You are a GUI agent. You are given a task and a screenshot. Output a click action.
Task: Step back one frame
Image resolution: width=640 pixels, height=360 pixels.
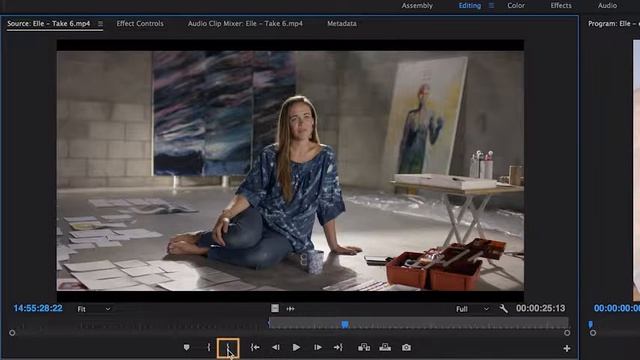tap(276, 347)
